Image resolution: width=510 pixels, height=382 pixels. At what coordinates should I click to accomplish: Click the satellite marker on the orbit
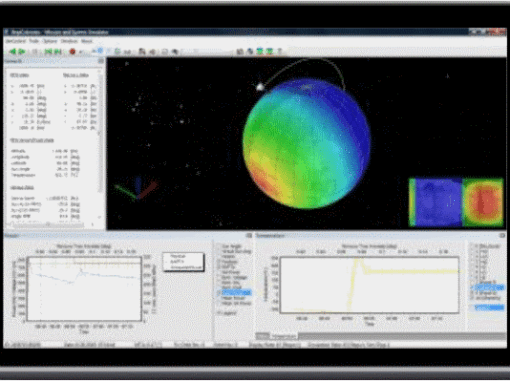click(260, 87)
